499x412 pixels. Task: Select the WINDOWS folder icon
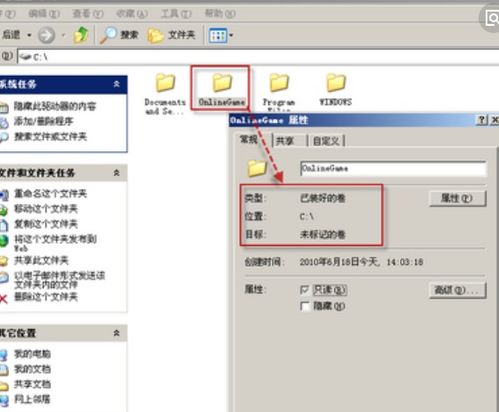pos(336,82)
